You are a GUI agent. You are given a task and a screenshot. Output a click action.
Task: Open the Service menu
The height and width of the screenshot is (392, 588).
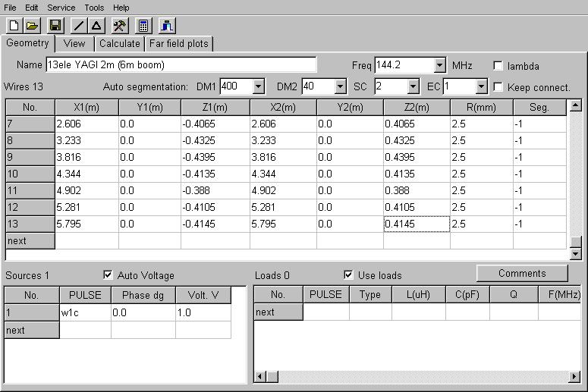[x=61, y=8]
